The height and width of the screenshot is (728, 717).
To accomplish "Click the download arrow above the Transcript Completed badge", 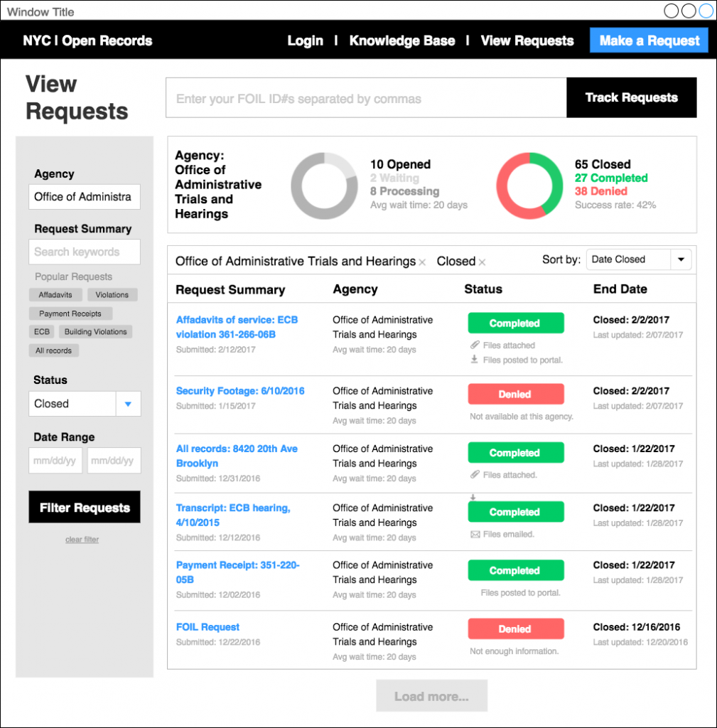I will 472,496.
